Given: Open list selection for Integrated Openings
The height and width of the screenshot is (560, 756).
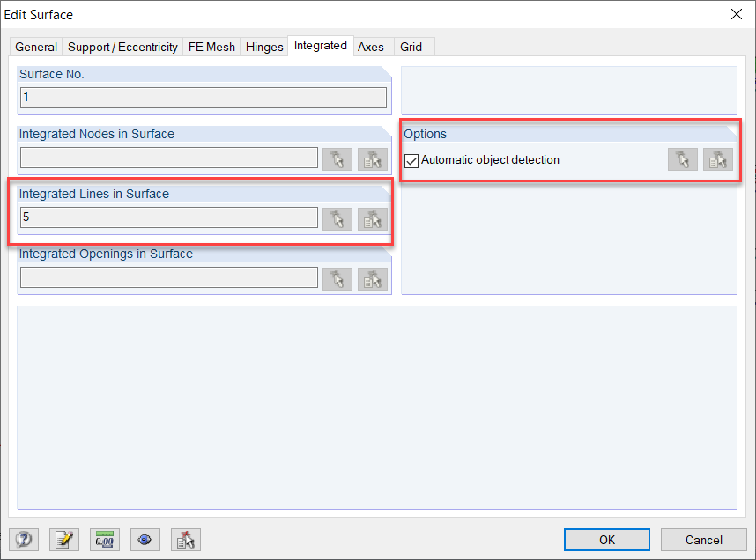Looking at the screenshot, I should click(x=372, y=277).
